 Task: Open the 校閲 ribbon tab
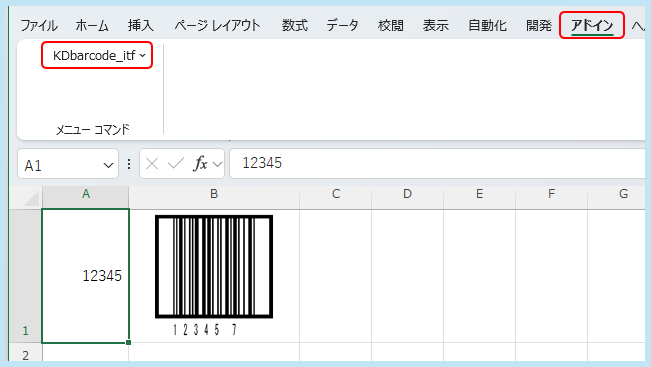[x=390, y=25]
